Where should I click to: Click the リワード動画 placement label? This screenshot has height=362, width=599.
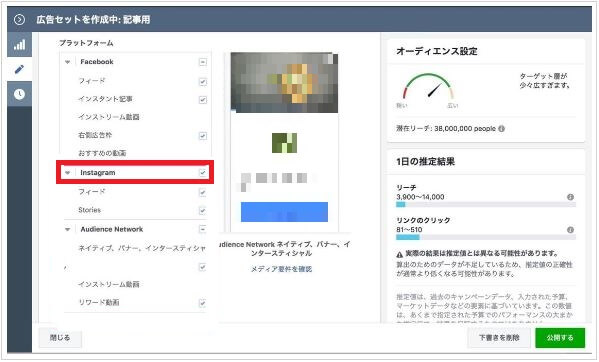point(99,302)
